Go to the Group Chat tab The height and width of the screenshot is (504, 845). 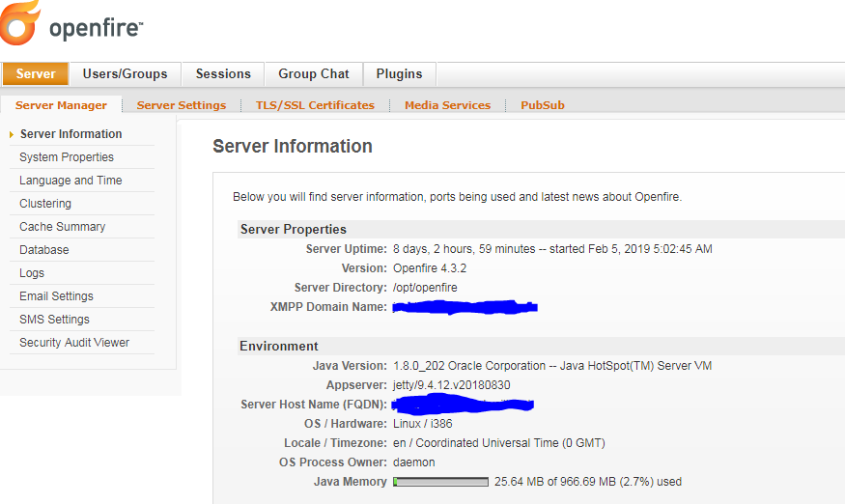click(x=314, y=73)
